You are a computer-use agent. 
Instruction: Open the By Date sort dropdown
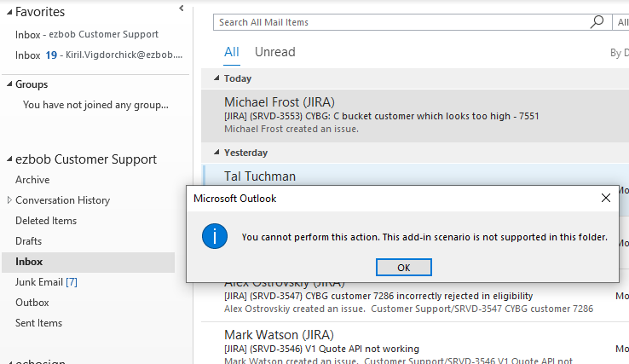tap(620, 53)
